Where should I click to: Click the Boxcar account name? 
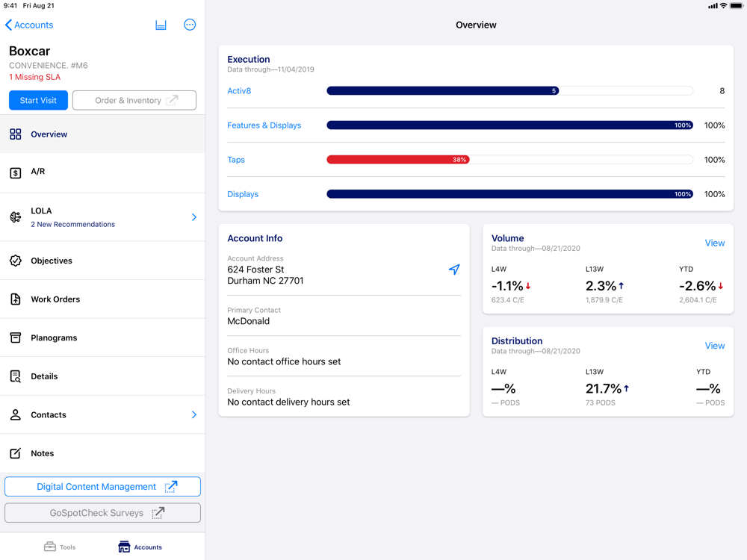(x=30, y=51)
